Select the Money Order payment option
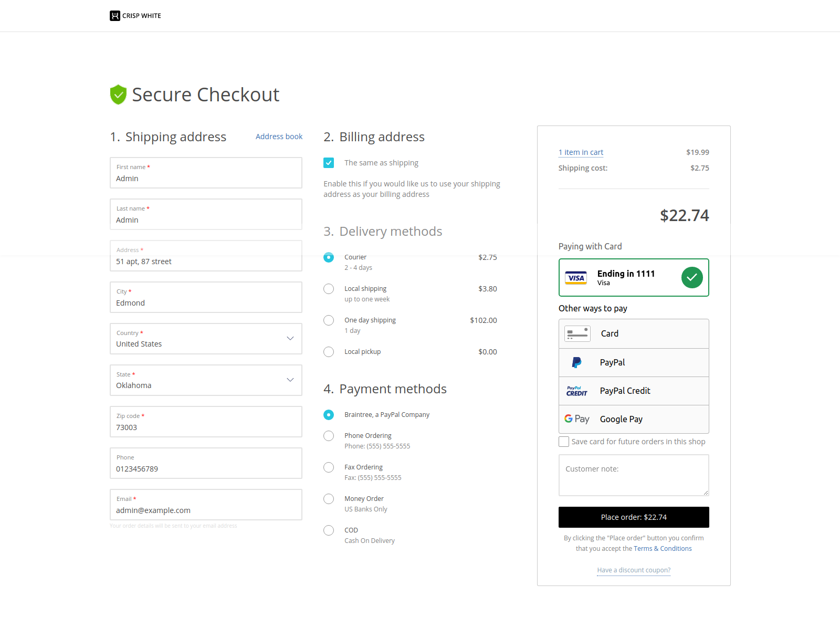The image size is (840, 617). (x=329, y=498)
